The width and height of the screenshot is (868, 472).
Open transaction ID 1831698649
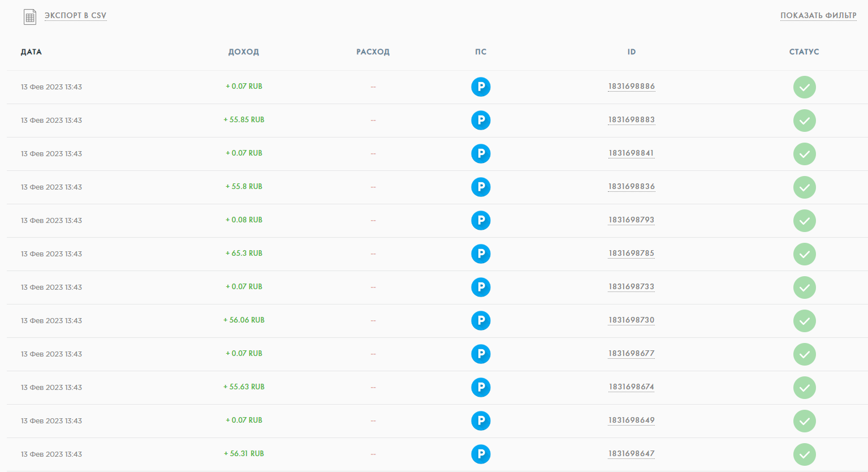coord(632,420)
